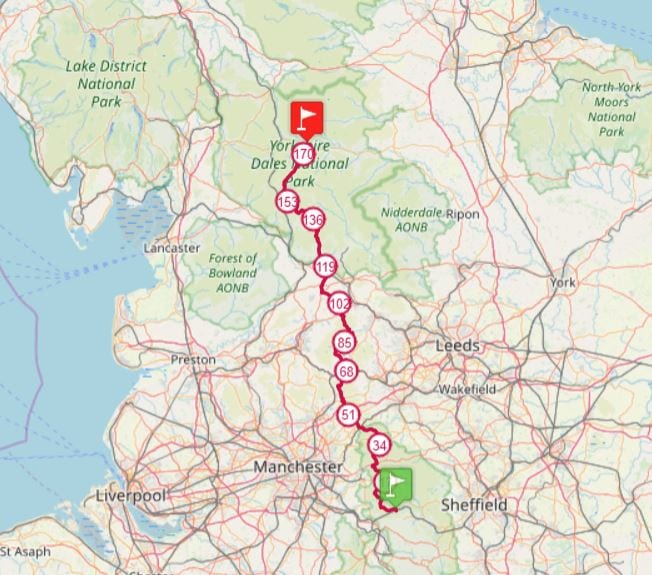Click the York city label
Image resolution: width=652 pixels, height=575 pixels.
coord(563,283)
